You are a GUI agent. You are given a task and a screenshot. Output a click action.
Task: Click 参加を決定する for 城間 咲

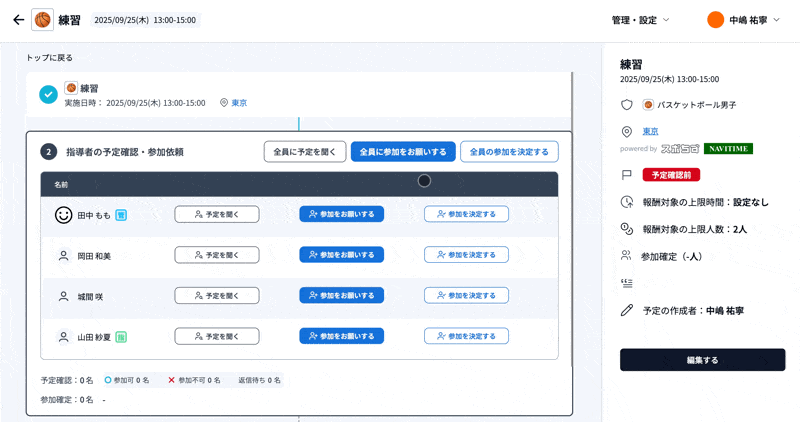point(466,296)
